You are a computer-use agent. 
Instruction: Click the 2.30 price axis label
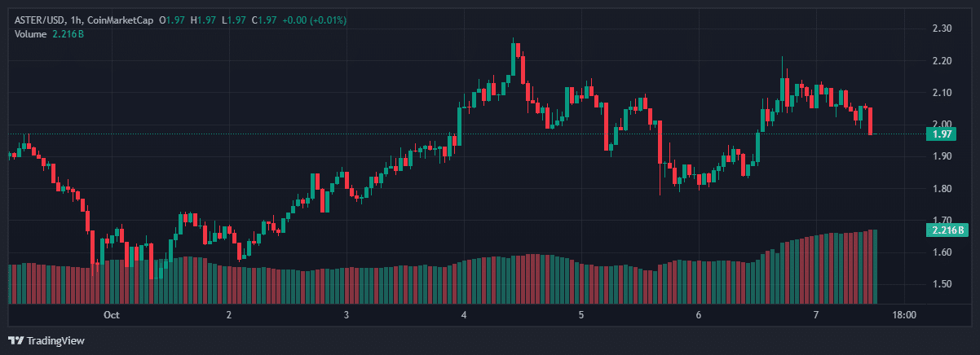(942, 28)
